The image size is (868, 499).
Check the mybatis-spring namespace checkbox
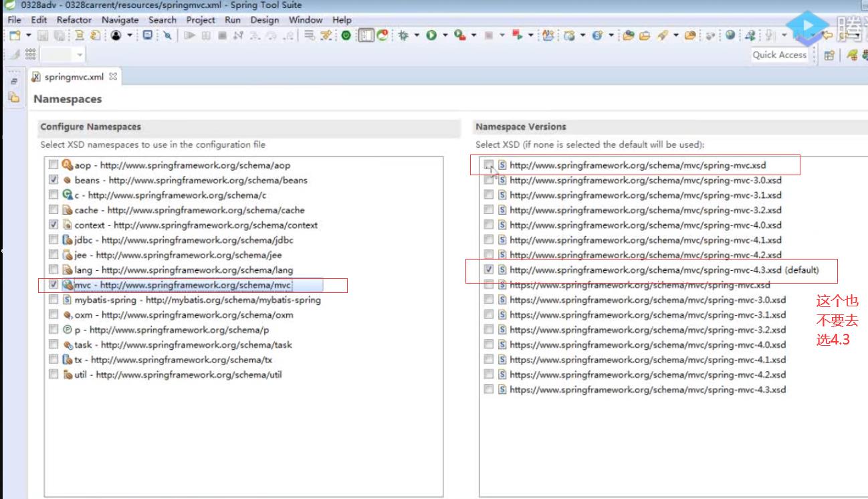53,300
